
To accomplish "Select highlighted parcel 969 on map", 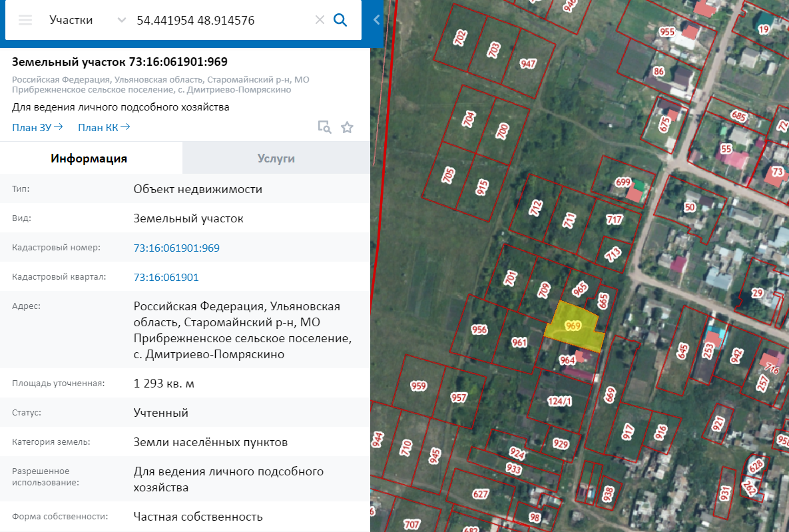I will point(574,326).
